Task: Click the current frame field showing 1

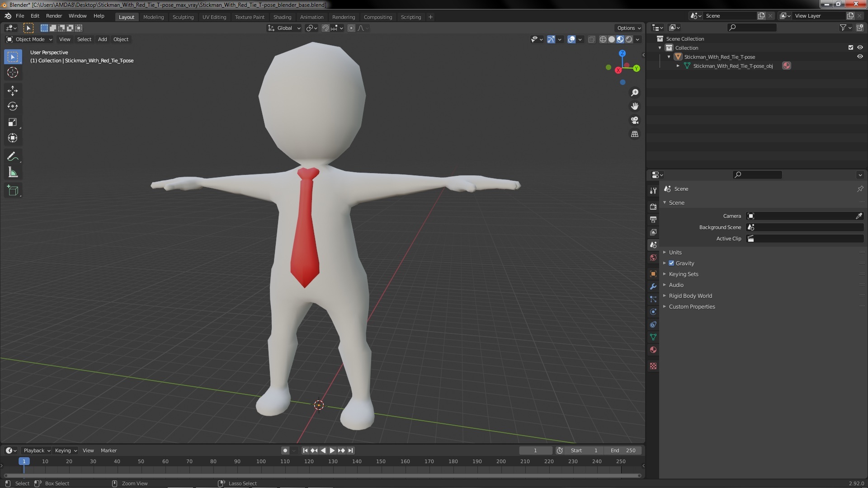Action: pos(536,450)
